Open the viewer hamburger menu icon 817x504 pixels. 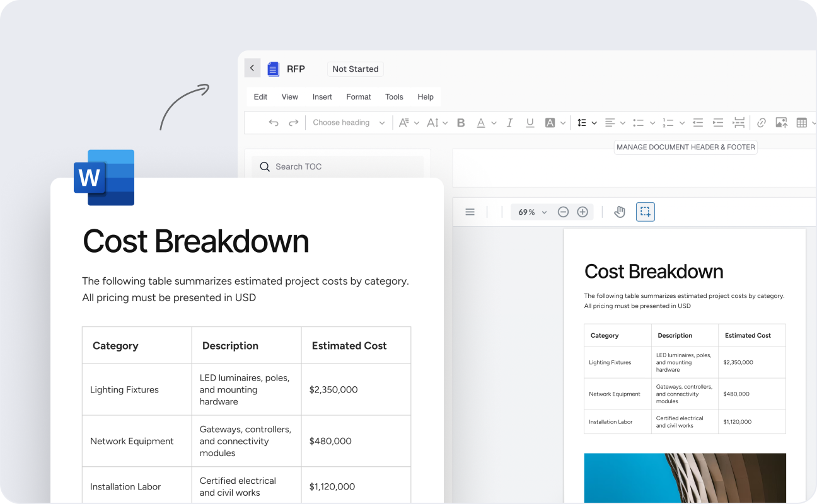tap(470, 212)
